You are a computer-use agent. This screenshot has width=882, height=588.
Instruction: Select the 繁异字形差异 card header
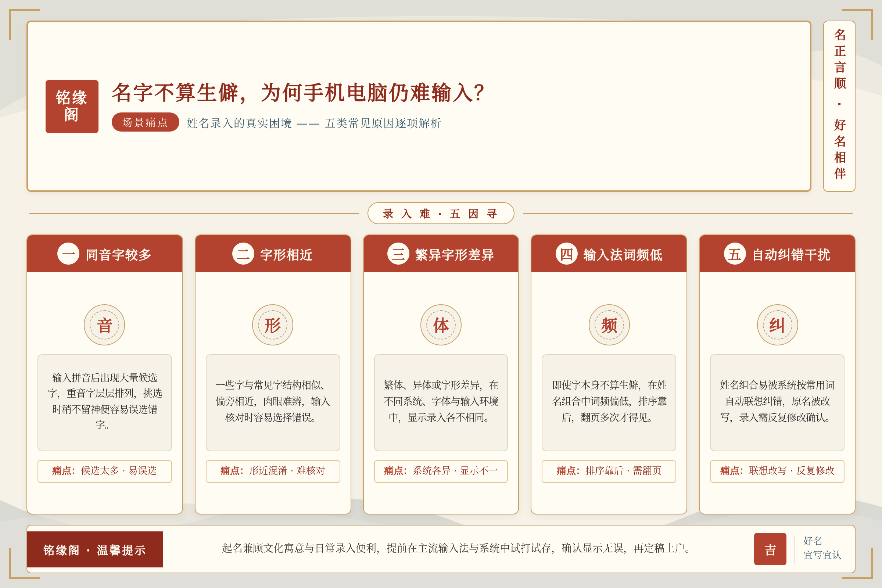(441, 254)
